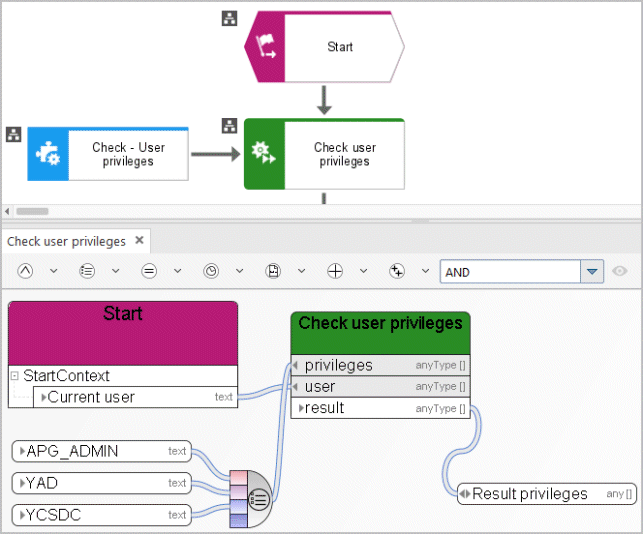Click the plus circle operator icon
Viewport: 643px width, 534px height.
pyautogui.click(x=335, y=271)
